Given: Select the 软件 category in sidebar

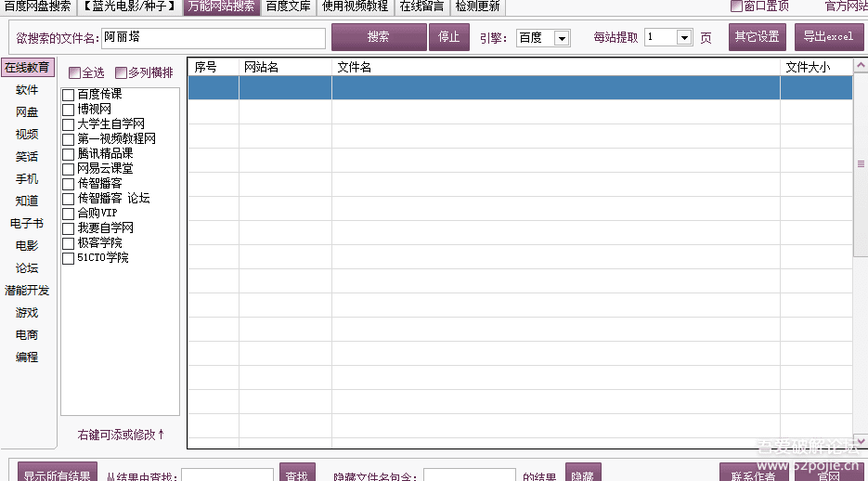Looking at the screenshot, I should tap(27, 90).
